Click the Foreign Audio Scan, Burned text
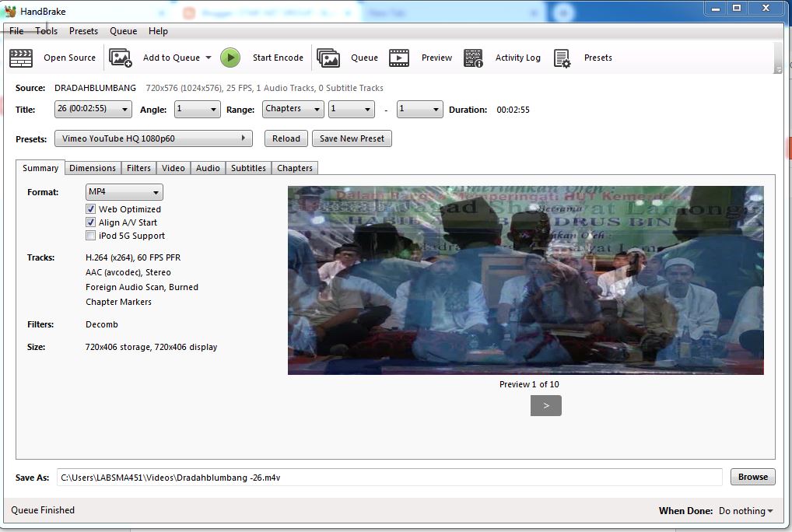The width and height of the screenshot is (792, 532). click(x=142, y=287)
